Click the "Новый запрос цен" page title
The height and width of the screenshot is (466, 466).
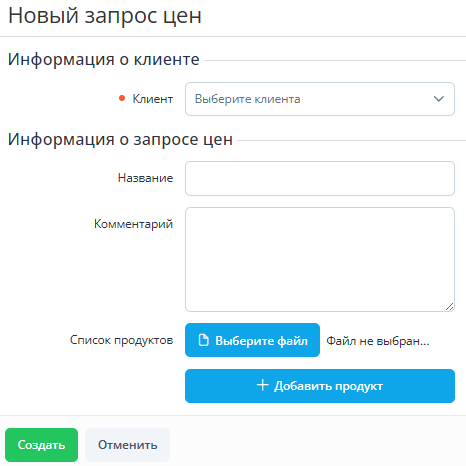coord(105,16)
